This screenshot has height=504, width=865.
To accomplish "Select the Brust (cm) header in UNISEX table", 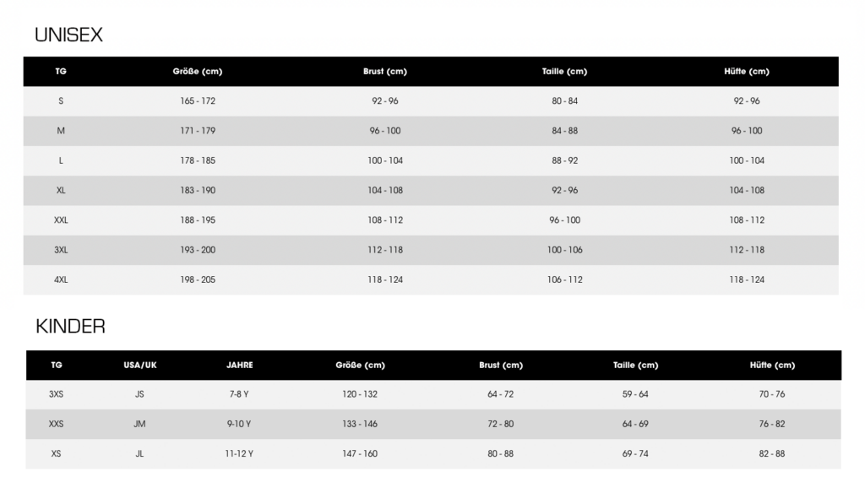I will pos(385,71).
